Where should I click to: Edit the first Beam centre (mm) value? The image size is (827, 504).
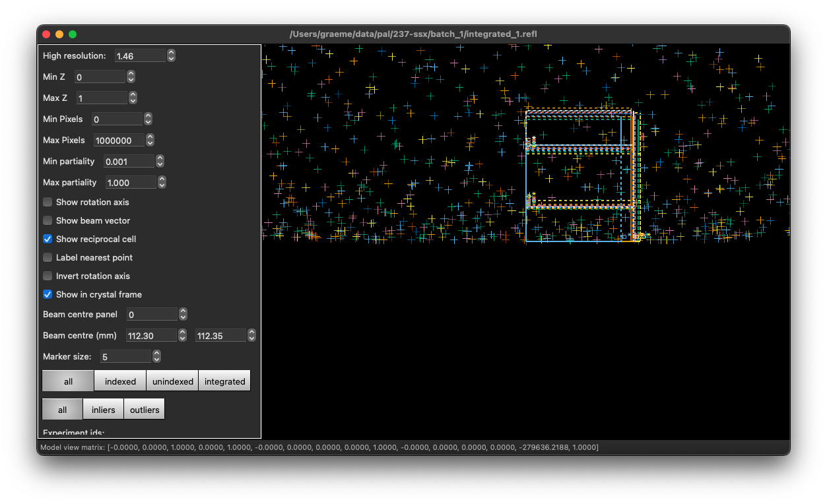pyautogui.click(x=152, y=335)
